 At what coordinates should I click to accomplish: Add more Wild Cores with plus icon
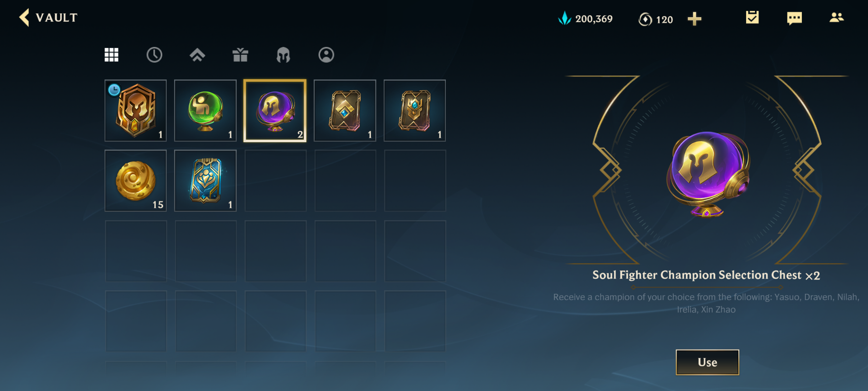coord(694,19)
